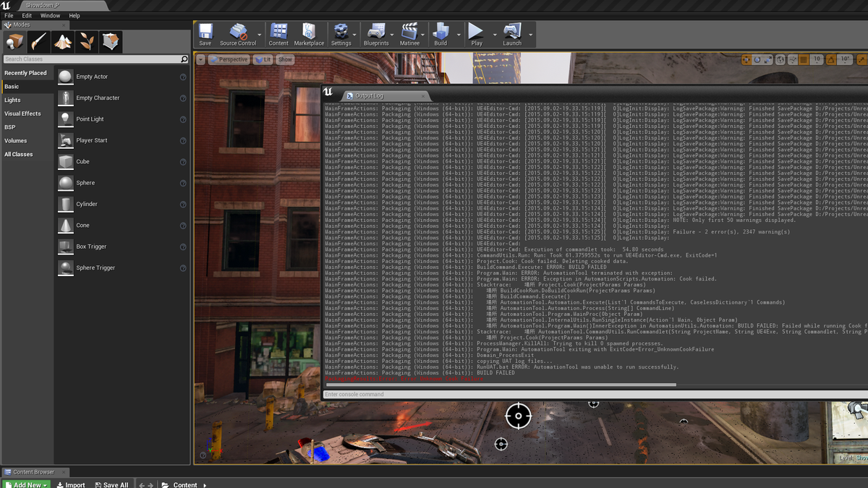
Task: Open the Edit menu
Action: pyautogui.click(x=27, y=15)
